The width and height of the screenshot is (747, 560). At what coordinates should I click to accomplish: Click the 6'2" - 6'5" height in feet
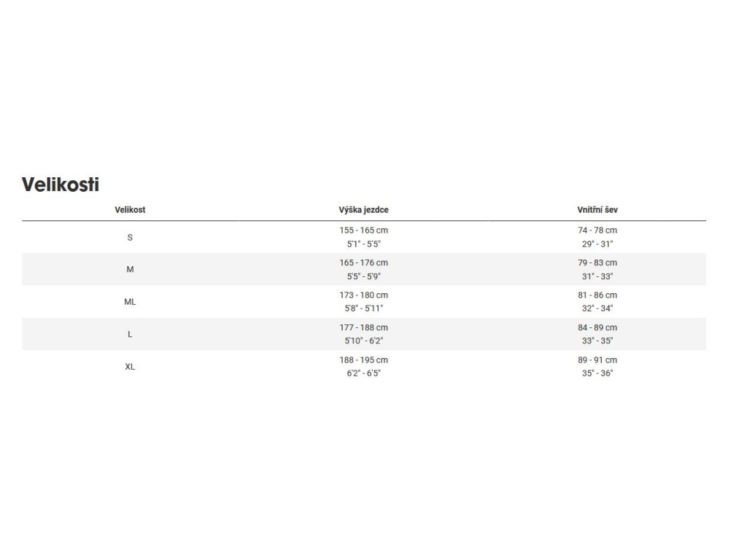pyautogui.click(x=363, y=373)
